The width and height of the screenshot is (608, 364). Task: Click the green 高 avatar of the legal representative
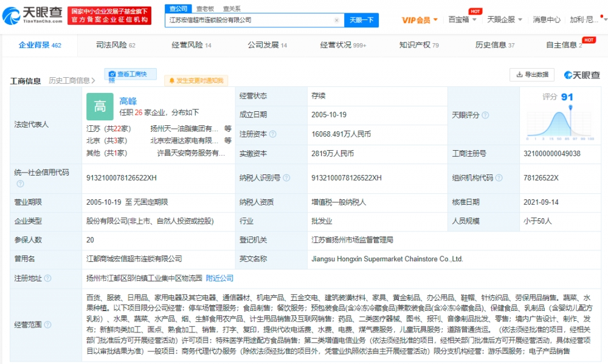point(100,106)
